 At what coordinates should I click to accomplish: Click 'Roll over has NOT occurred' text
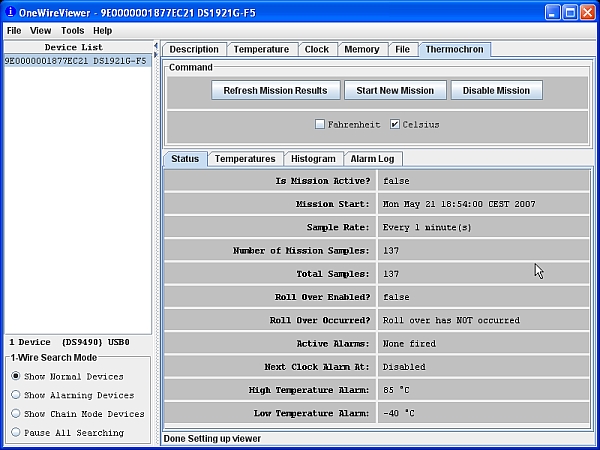(451, 320)
